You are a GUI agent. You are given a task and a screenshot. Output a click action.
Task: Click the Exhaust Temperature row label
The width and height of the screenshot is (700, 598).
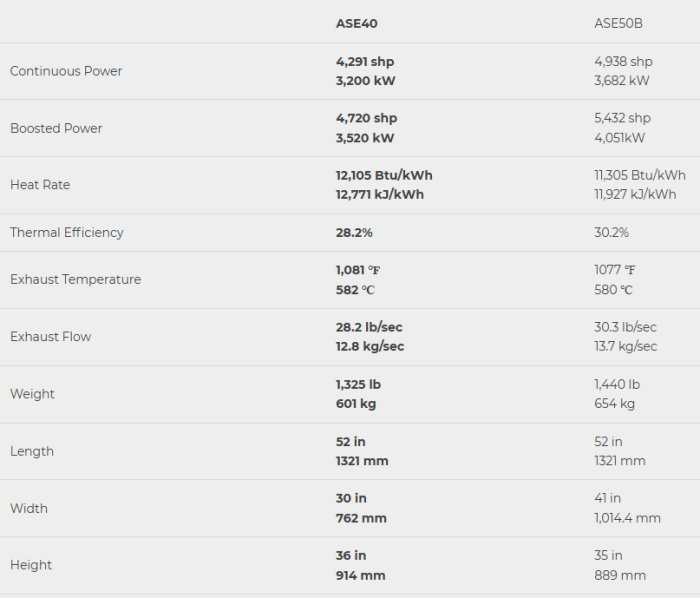pyautogui.click(x=75, y=279)
